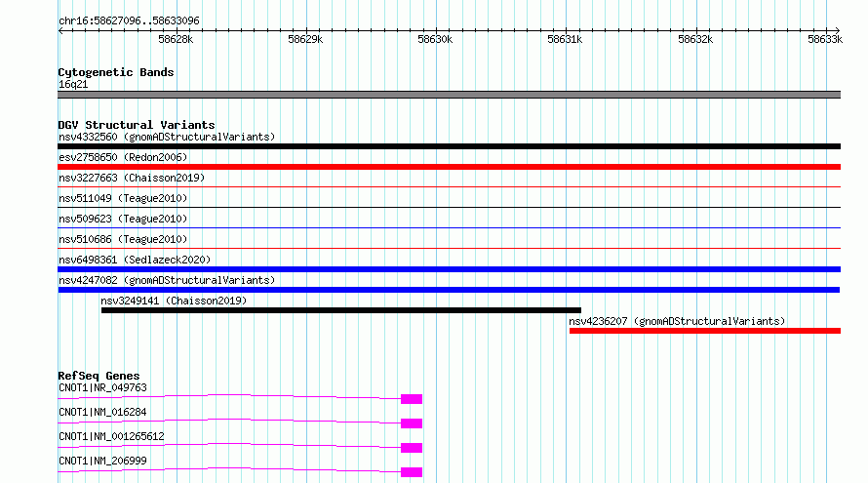This screenshot has height=483, width=868.
Task: Open the DGV Structural Variants track heading
Action: pyautogui.click(x=137, y=125)
